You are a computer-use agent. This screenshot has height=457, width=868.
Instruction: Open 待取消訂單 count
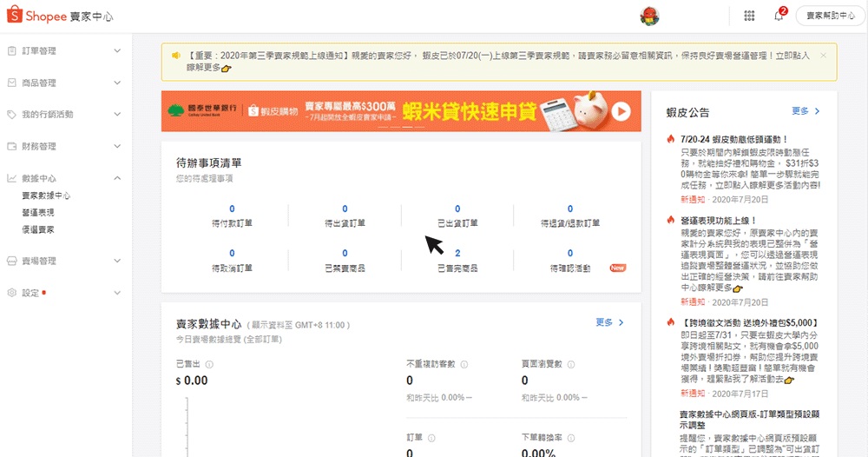(232, 253)
